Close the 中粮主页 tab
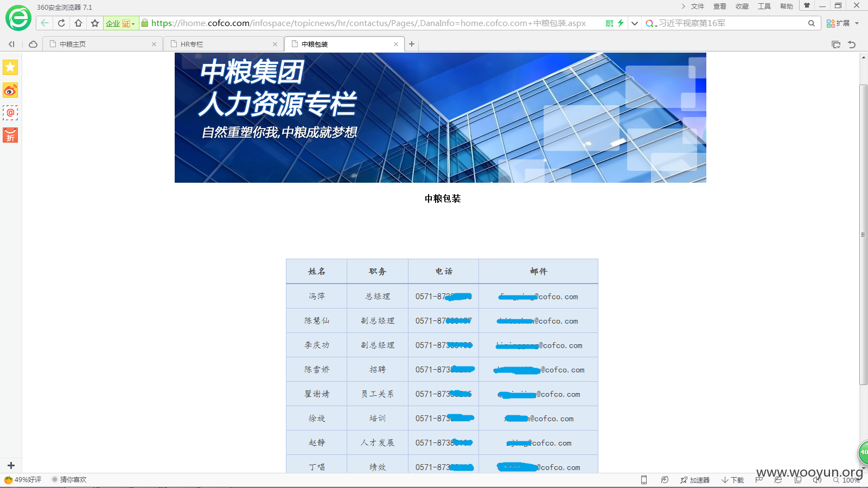Image resolution: width=868 pixels, height=488 pixels. coord(154,44)
